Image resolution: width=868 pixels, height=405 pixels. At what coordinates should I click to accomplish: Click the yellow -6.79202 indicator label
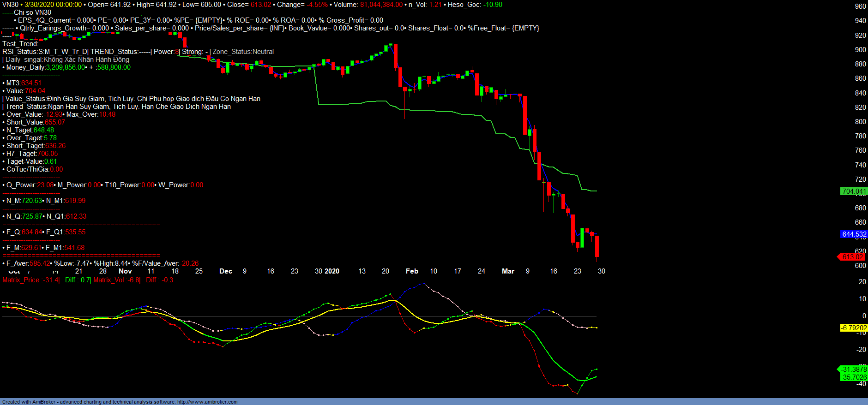854,328
